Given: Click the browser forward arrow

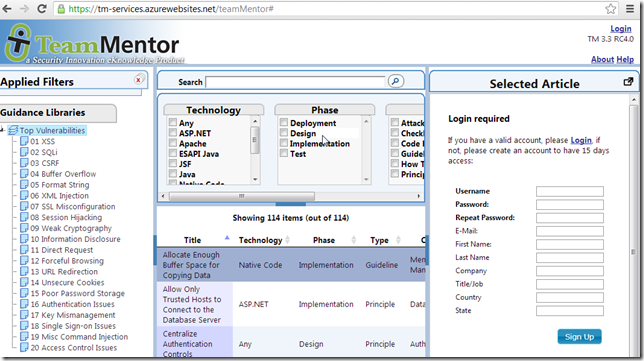Looking at the screenshot, I should (24, 9).
